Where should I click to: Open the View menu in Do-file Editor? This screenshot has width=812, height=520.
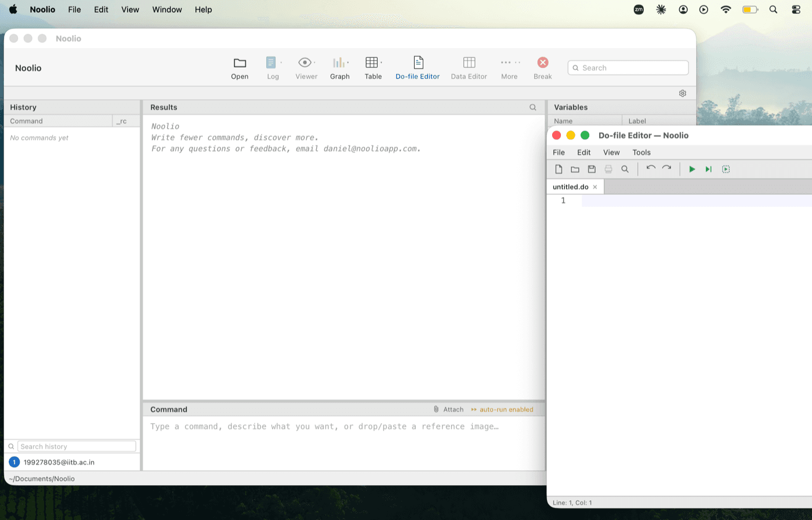coord(611,152)
